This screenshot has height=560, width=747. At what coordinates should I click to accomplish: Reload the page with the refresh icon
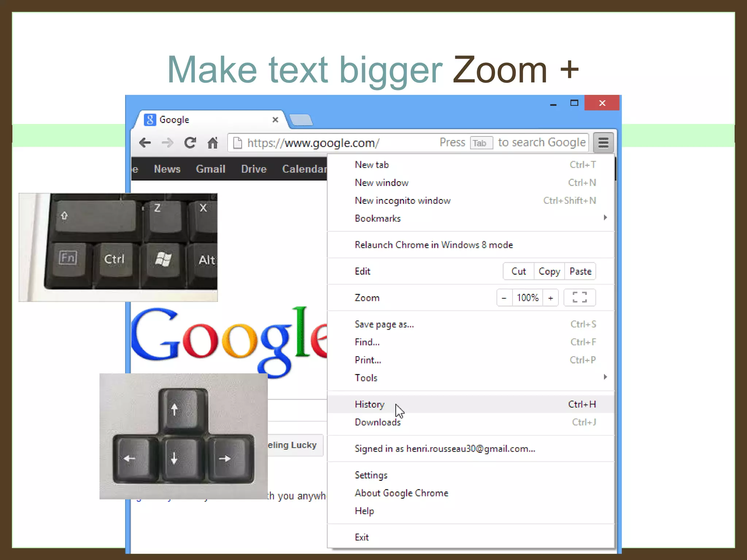pyautogui.click(x=190, y=143)
